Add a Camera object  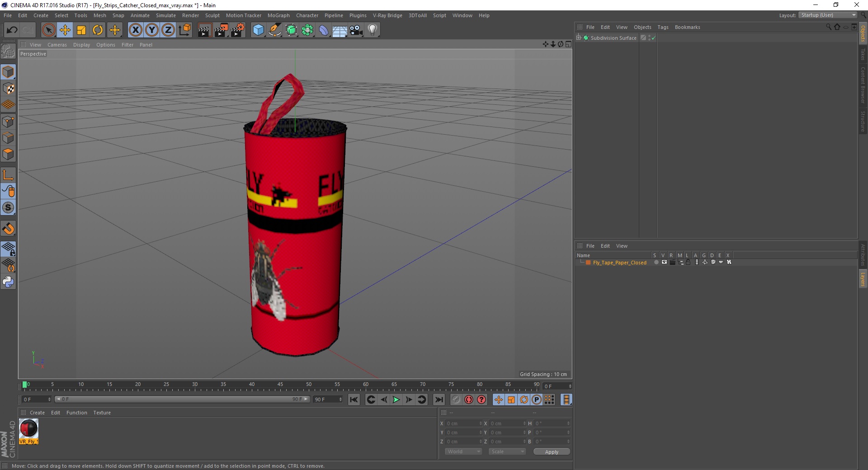tap(356, 30)
